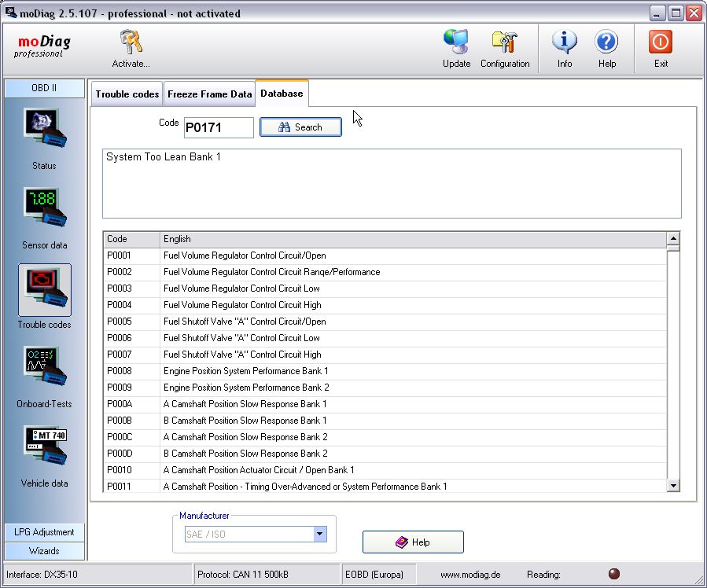Image resolution: width=707 pixels, height=588 pixels.
Task: Select row P0005 Fuel Shutoff Valve Circuit/Open
Action: pos(385,322)
